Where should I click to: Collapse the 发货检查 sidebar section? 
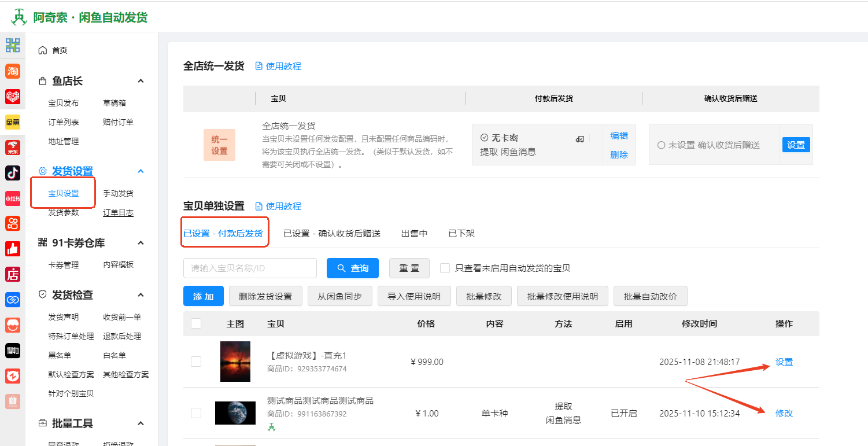141,295
